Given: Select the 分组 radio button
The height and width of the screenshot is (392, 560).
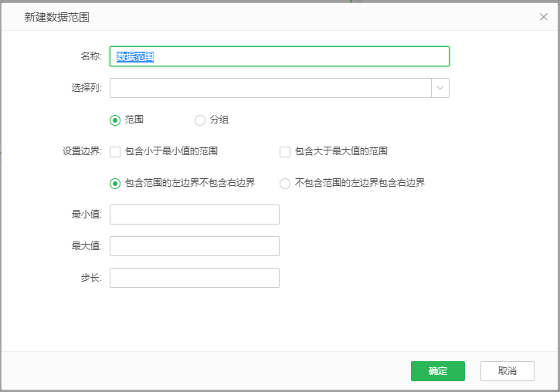Looking at the screenshot, I should 199,120.
